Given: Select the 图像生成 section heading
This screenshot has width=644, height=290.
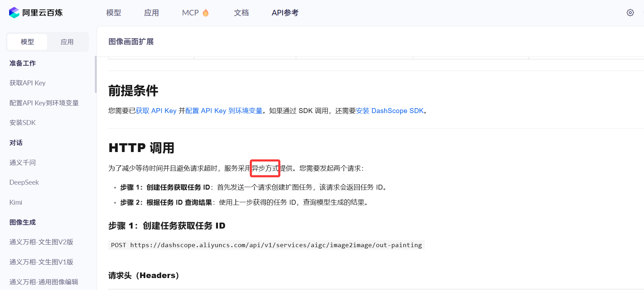Looking at the screenshot, I should [22, 222].
